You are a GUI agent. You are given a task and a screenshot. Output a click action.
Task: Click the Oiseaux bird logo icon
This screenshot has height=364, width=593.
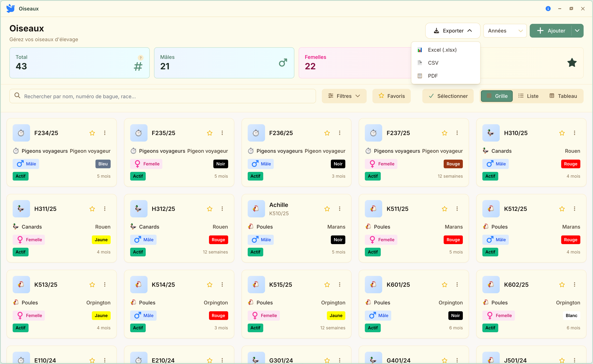click(11, 8)
